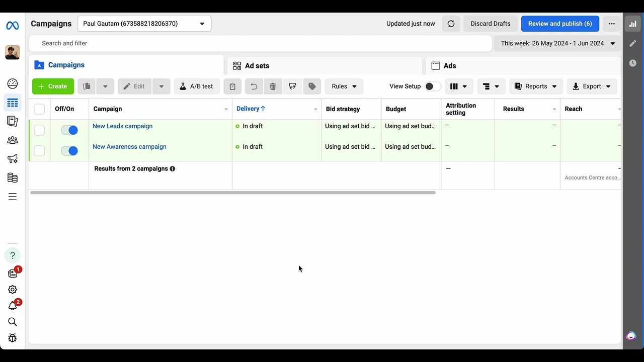This screenshot has height=362, width=644.
Task: Click the Meta logo icon
Action: click(13, 26)
